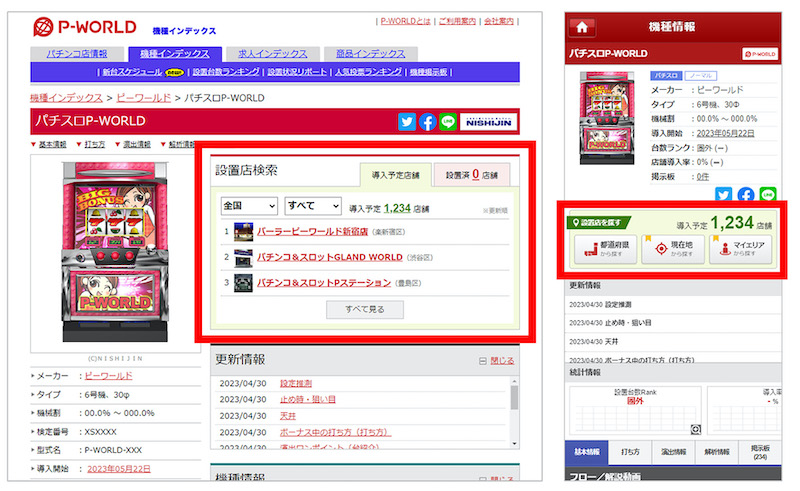Open the すべて filter dropdown
The image size is (800, 491).
(x=313, y=206)
